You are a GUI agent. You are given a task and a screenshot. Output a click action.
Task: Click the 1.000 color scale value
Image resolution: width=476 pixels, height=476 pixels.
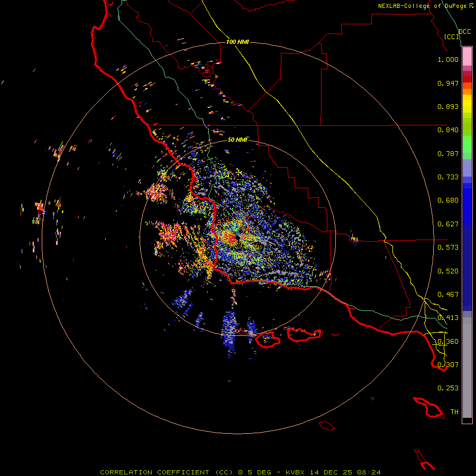click(x=448, y=59)
